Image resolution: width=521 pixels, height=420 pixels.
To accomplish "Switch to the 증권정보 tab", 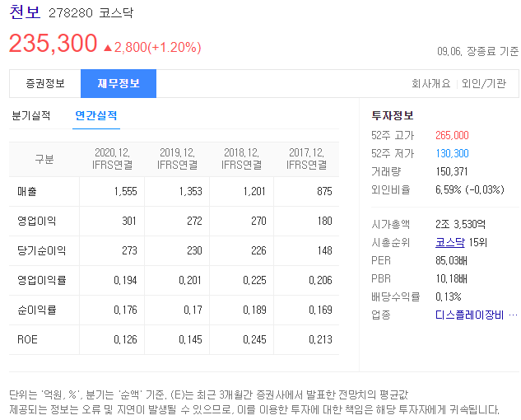I will [45, 83].
